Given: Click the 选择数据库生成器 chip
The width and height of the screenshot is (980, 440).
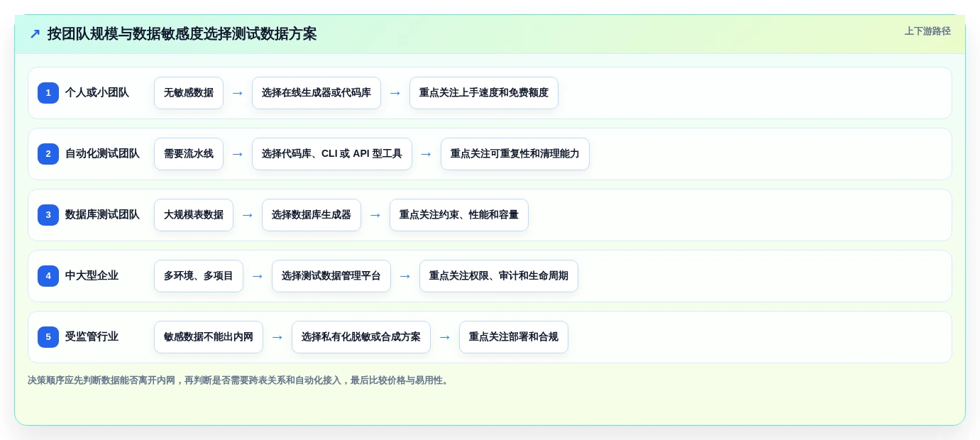Looking at the screenshot, I should (312, 215).
